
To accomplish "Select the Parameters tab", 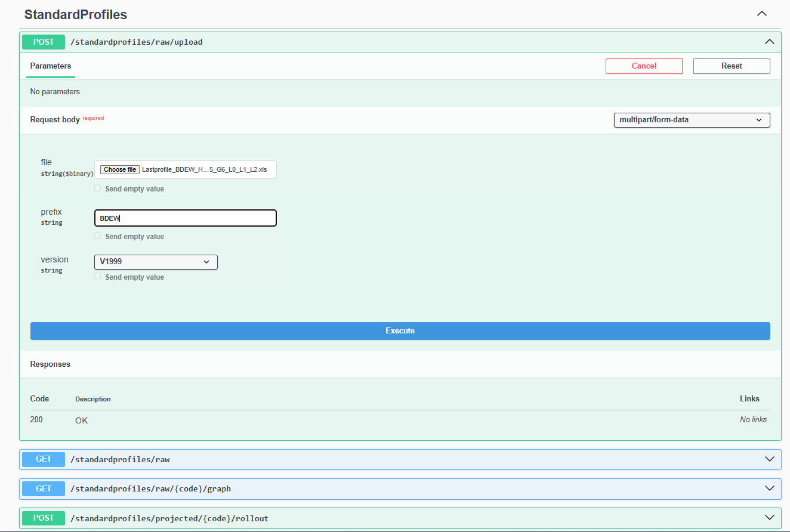I will point(51,66).
